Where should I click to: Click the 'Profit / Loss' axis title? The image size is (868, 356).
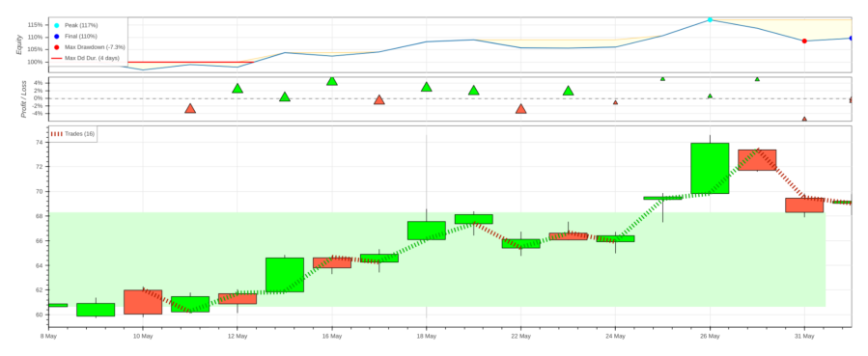24,99
